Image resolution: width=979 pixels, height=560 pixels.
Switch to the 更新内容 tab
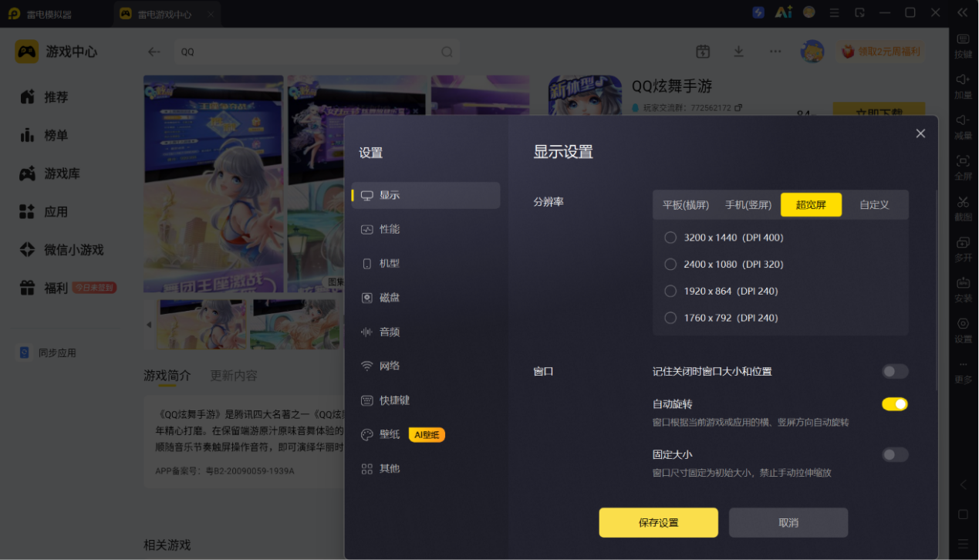click(x=234, y=376)
